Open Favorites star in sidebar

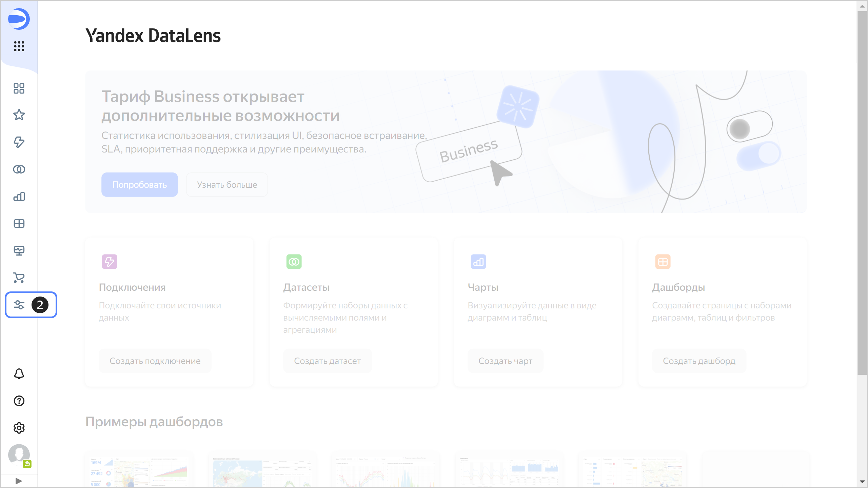19,115
